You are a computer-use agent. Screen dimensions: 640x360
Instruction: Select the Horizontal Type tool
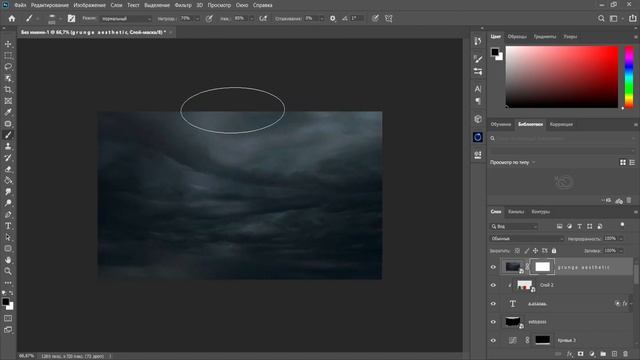point(8,226)
